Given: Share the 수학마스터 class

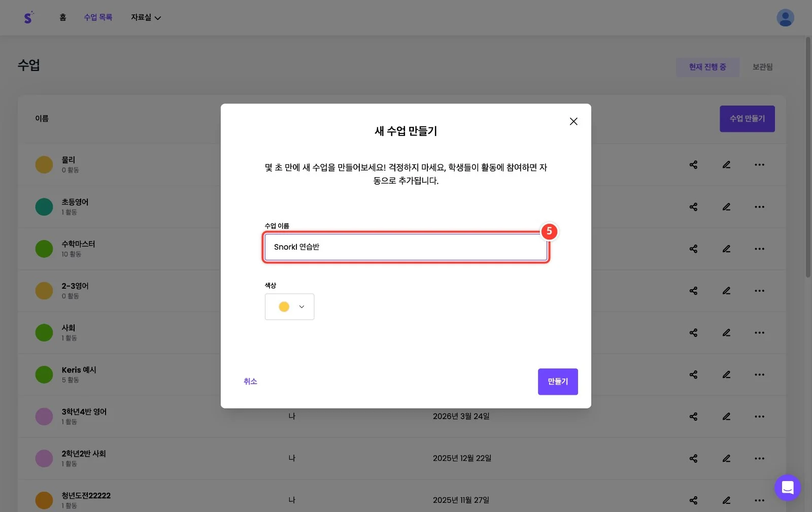Looking at the screenshot, I should (x=693, y=249).
